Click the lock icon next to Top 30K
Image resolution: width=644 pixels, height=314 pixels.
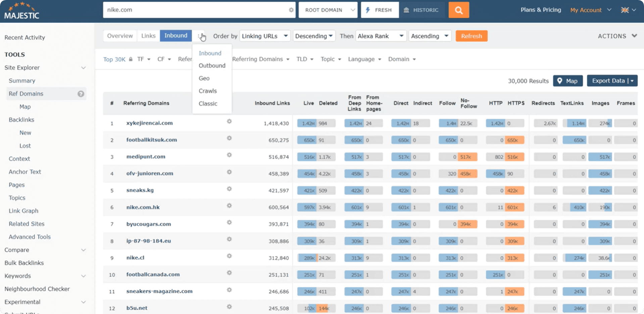(x=131, y=59)
